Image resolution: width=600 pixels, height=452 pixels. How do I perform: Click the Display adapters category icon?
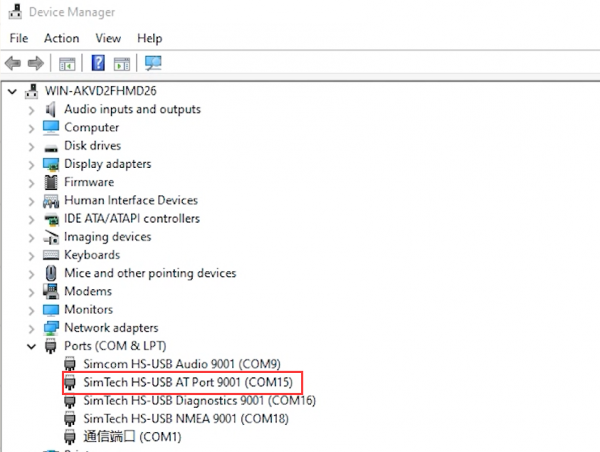point(51,165)
